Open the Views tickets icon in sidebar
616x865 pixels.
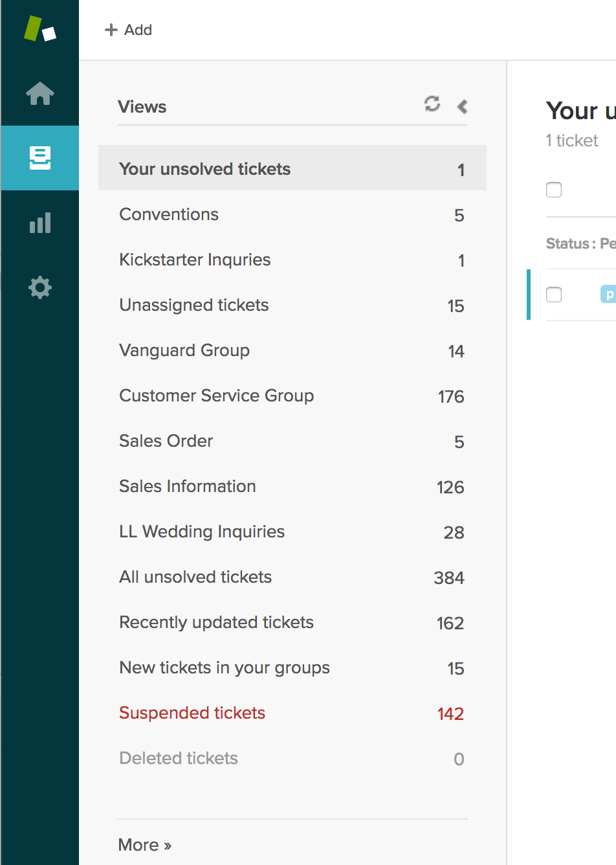[40, 158]
